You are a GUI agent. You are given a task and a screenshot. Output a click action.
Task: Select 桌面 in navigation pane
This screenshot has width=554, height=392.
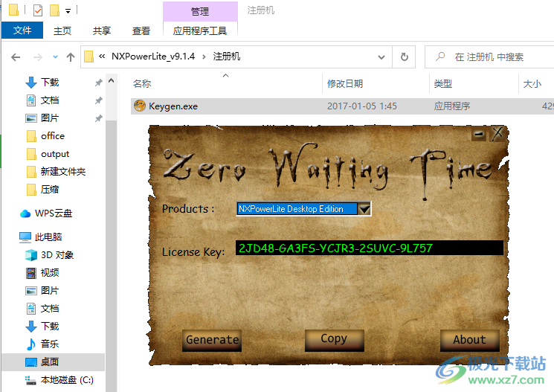(53, 362)
